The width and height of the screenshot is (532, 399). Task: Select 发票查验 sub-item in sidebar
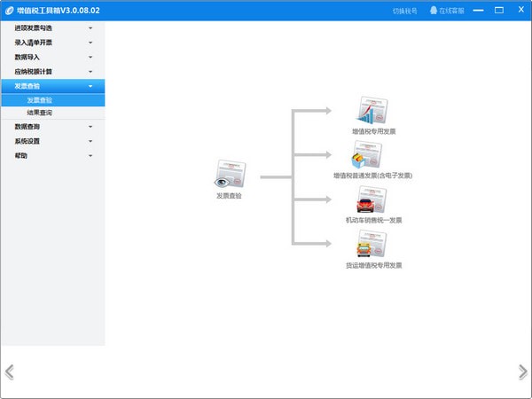pyautogui.click(x=39, y=100)
